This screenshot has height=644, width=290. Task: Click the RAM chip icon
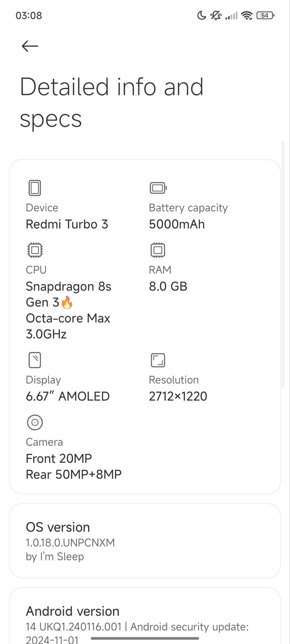(x=158, y=250)
